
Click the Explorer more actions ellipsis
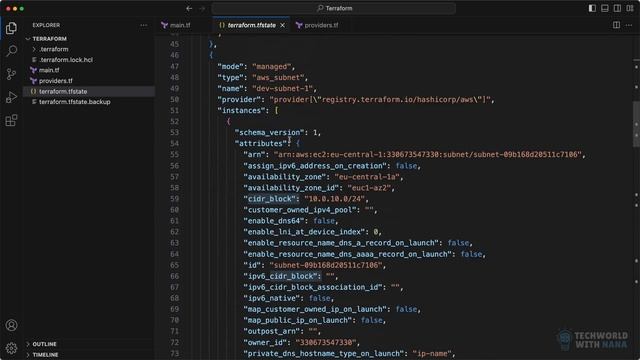[144, 25]
